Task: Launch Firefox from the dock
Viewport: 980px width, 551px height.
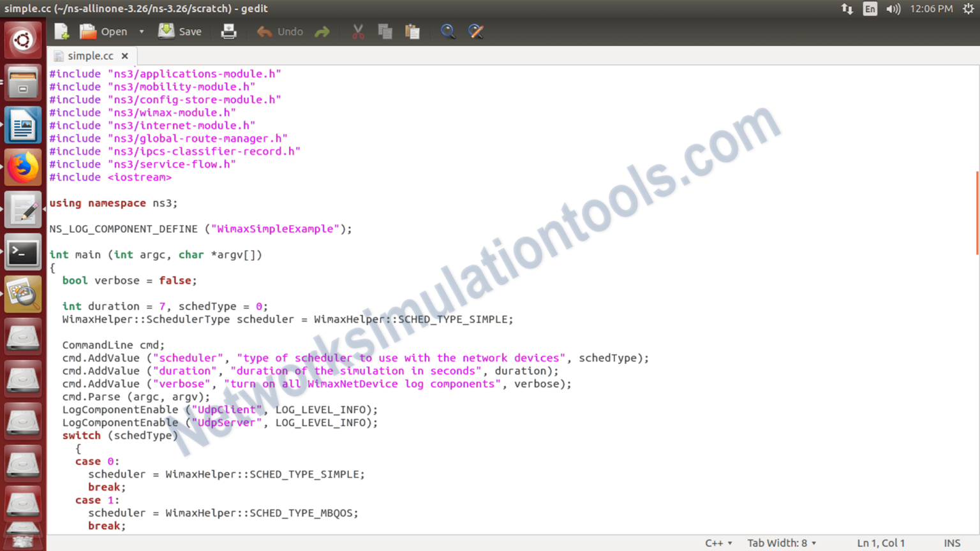Action: point(23,166)
